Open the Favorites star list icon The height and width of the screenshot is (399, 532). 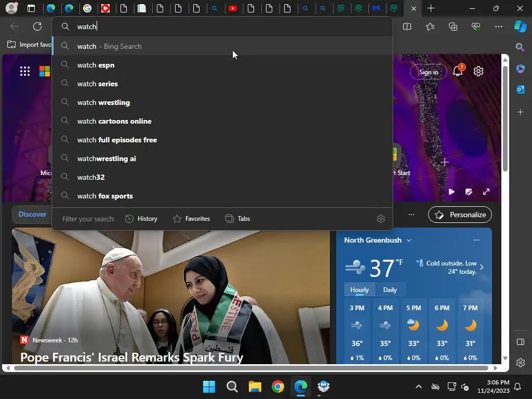click(x=430, y=26)
